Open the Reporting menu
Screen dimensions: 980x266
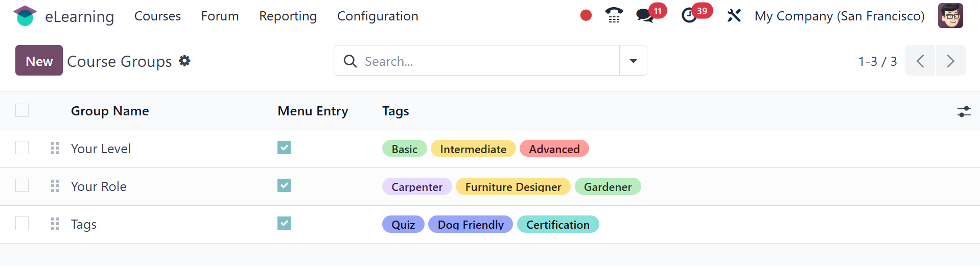tap(288, 16)
